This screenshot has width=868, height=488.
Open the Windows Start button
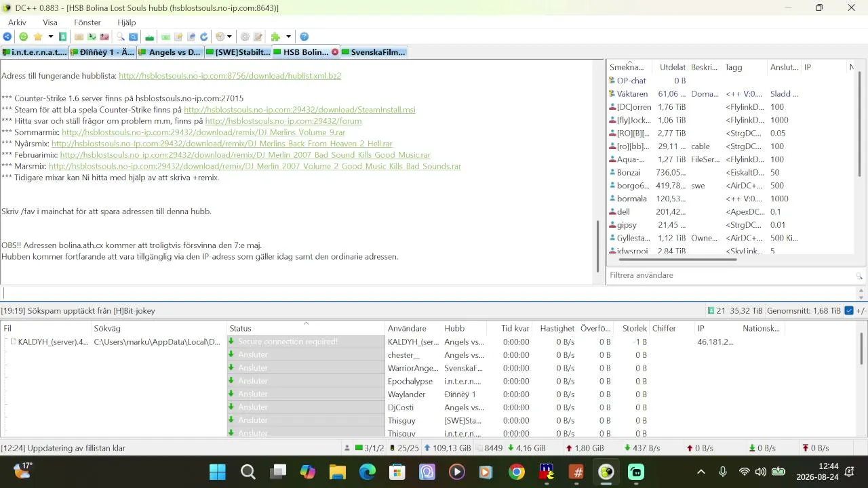point(218,472)
